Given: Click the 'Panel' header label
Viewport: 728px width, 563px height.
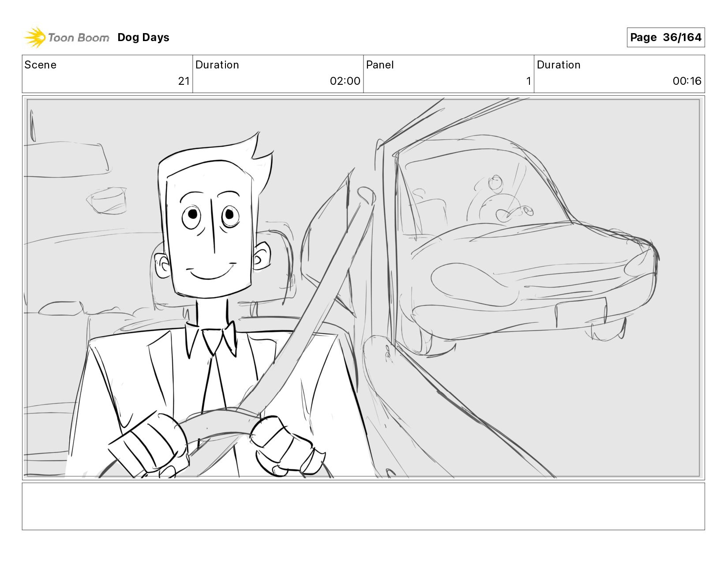Looking at the screenshot, I should click(380, 65).
